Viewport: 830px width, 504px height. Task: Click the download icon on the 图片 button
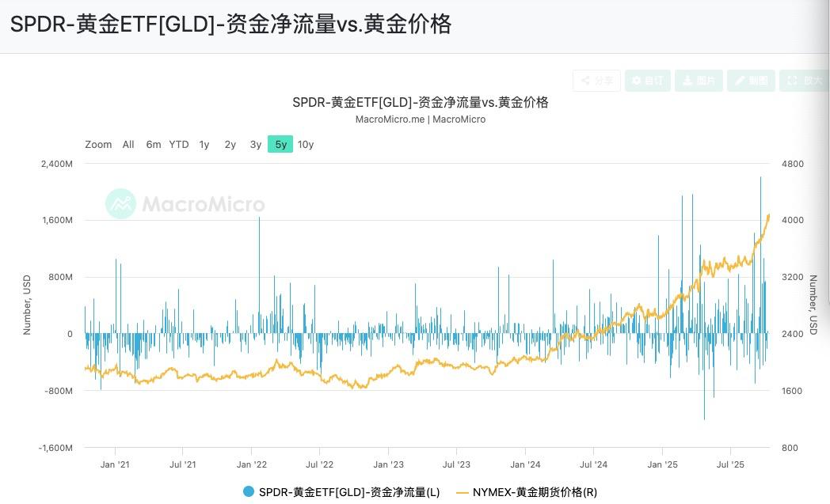pos(688,80)
